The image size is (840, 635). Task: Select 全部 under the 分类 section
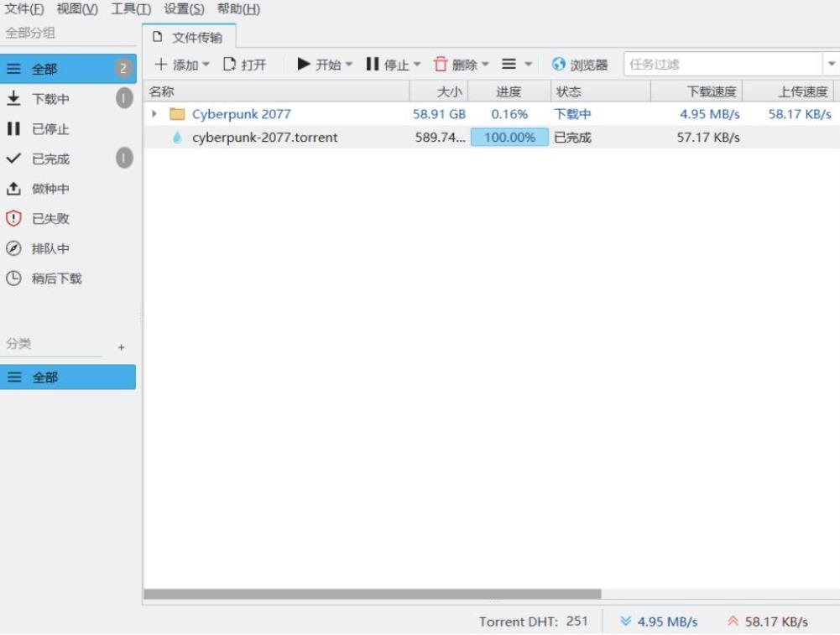68,377
